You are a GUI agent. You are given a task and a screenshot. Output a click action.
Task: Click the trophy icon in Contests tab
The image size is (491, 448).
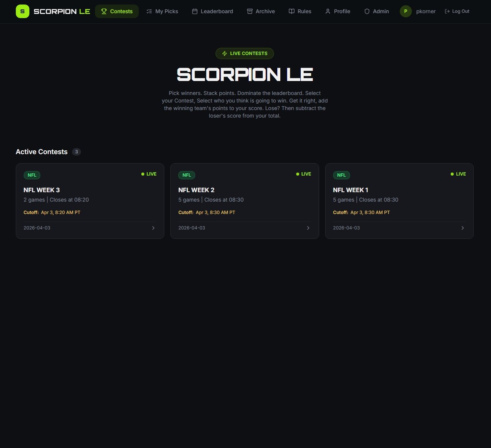pyautogui.click(x=104, y=11)
